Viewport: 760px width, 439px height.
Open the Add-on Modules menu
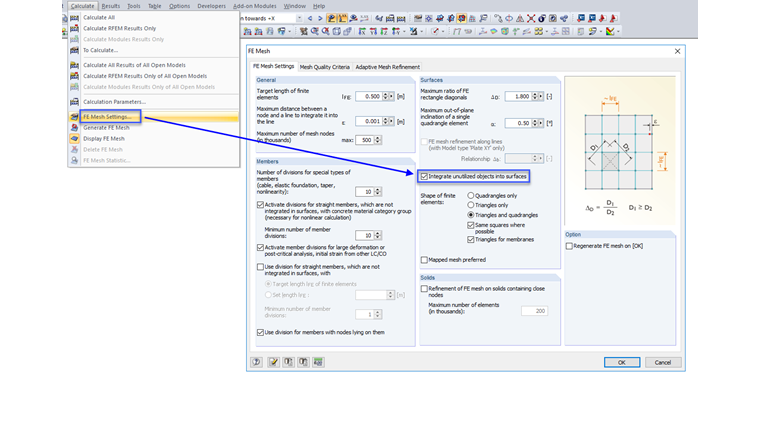(x=254, y=6)
